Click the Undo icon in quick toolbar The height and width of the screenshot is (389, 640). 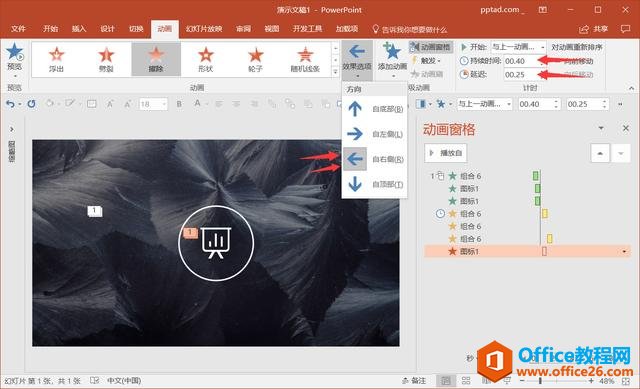coord(11,104)
